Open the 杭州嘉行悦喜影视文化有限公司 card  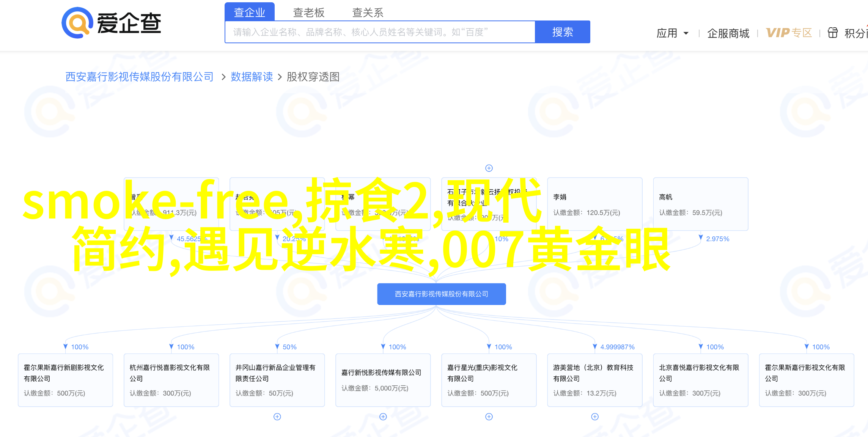[x=171, y=380]
